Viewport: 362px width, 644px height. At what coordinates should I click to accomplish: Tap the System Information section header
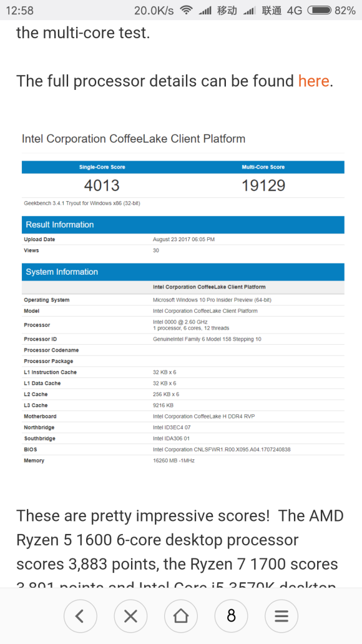(x=183, y=272)
